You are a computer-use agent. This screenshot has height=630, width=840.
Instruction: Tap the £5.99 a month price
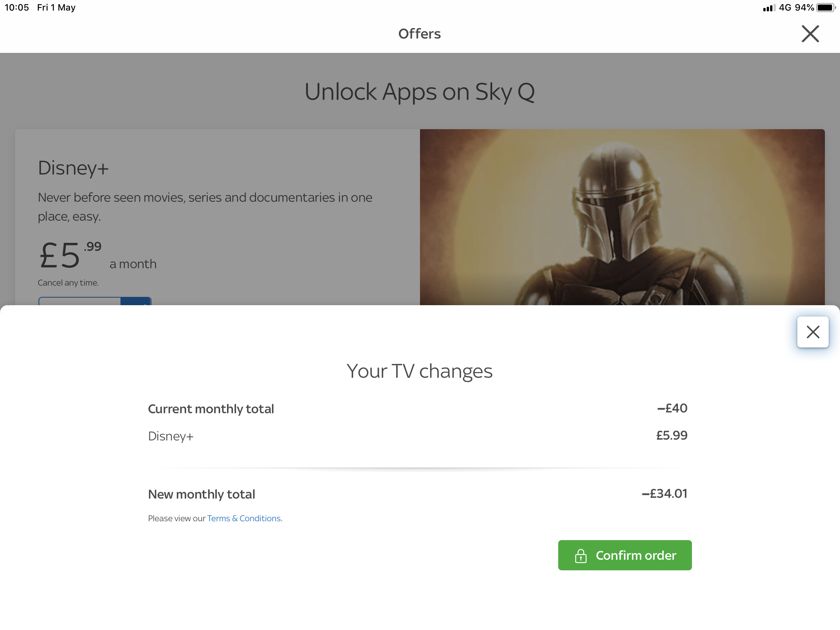click(97, 256)
